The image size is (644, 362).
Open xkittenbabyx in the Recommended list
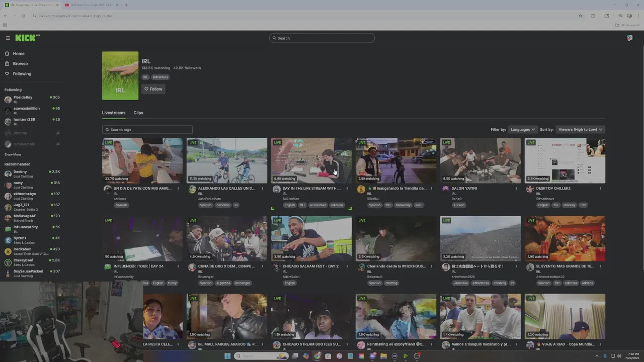pyautogui.click(x=32, y=196)
